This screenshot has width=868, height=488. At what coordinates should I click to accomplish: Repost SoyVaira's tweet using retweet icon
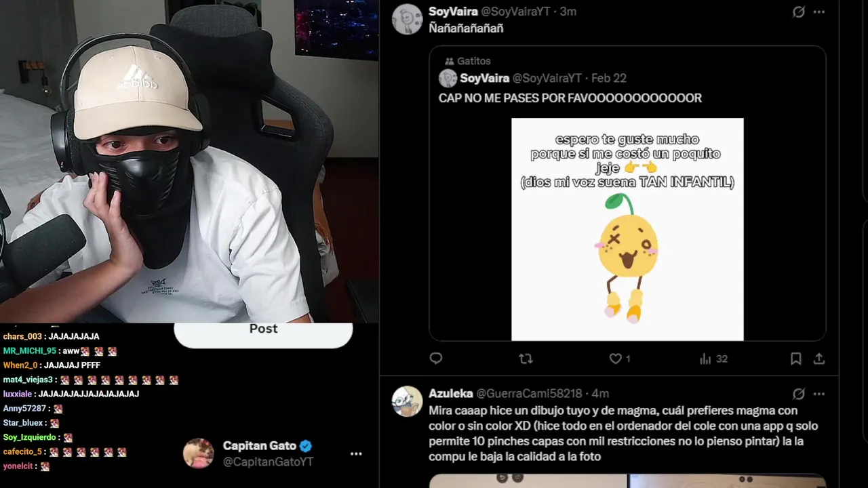(x=526, y=359)
